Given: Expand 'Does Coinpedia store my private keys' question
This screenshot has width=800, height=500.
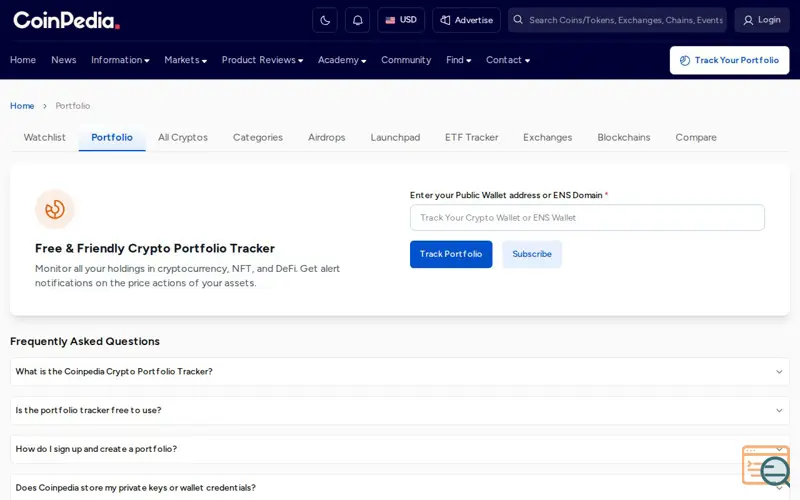Looking at the screenshot, I should tap(399, 487).
